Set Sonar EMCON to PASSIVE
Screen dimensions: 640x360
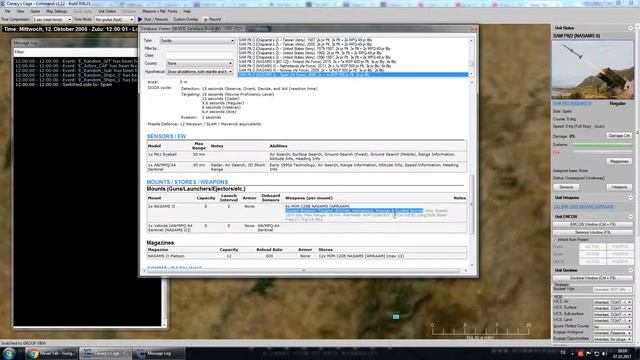coord(620,254)
